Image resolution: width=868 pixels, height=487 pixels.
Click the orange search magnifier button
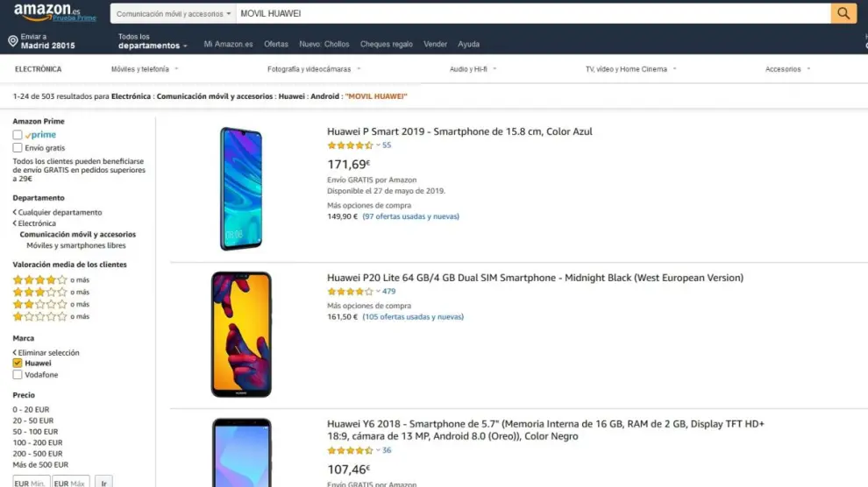click(843, 13)
